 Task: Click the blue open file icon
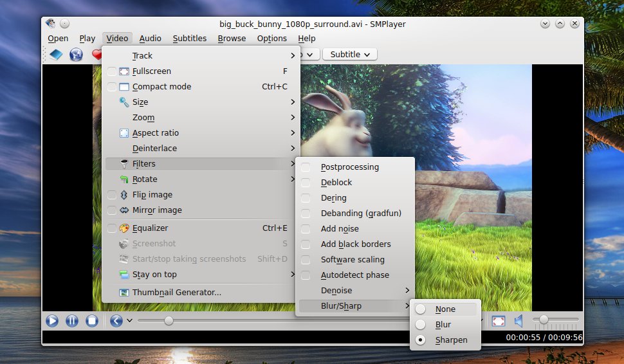tap(56, 55)
